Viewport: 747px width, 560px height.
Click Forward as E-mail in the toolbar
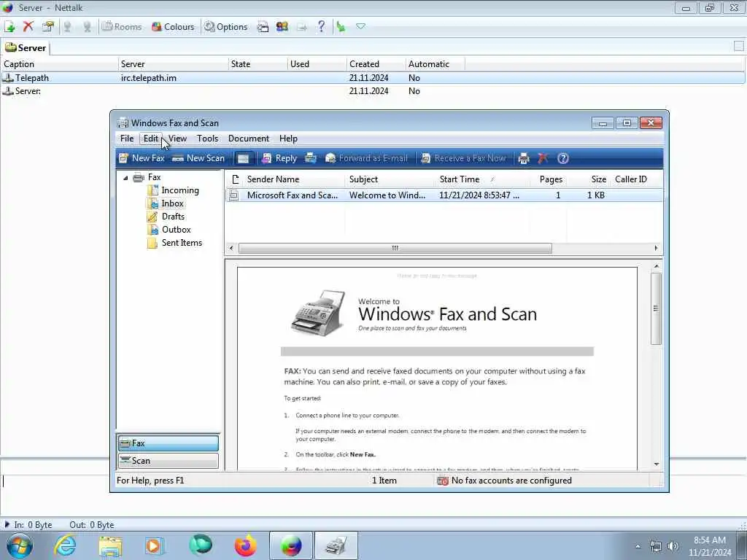[x=366, y=158]
